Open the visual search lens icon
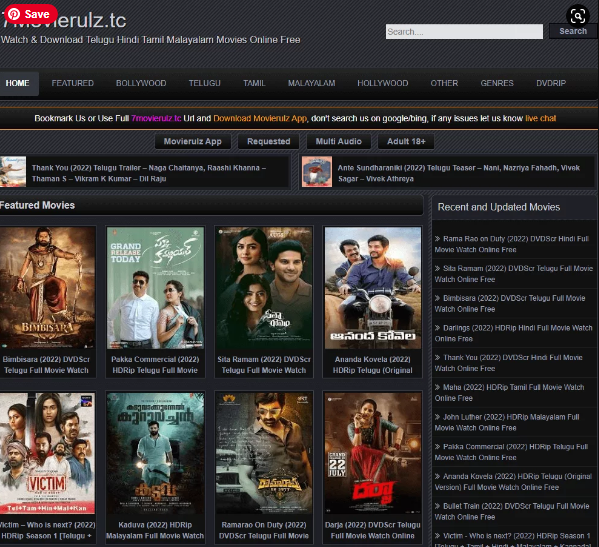Screen dimensions: 599x547 pos(578,16)
